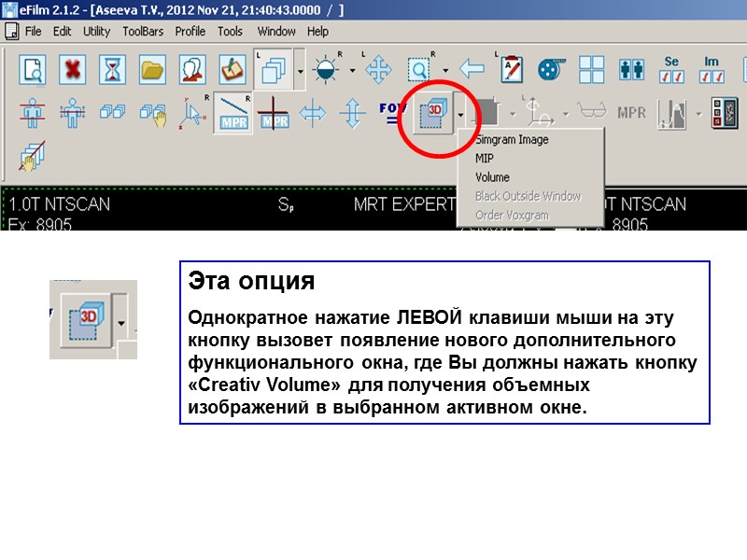
Task: Open the yellow folder icon
Action: click(152, 70)
